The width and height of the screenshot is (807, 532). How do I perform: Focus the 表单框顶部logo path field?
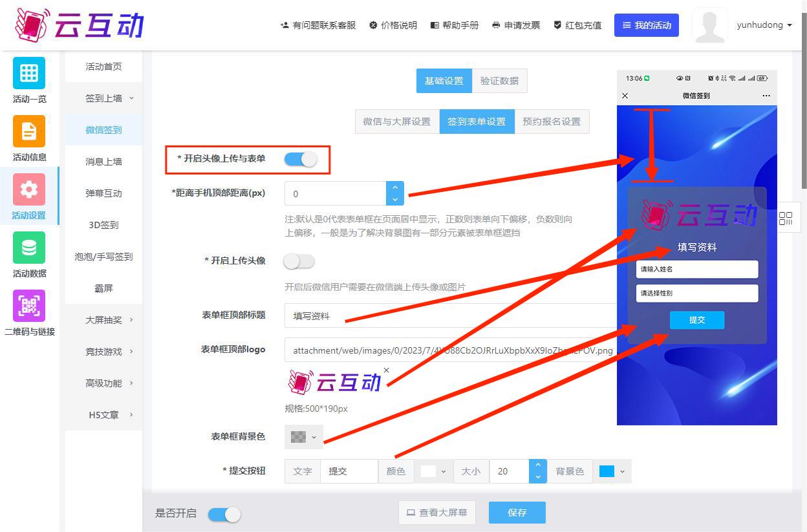451,350
